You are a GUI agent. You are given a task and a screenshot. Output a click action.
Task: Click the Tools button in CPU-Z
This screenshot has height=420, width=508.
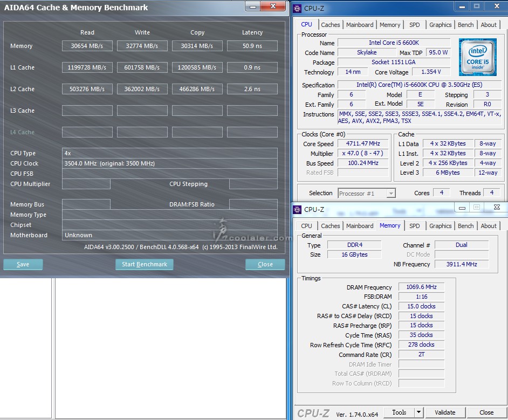click(399, 412)
